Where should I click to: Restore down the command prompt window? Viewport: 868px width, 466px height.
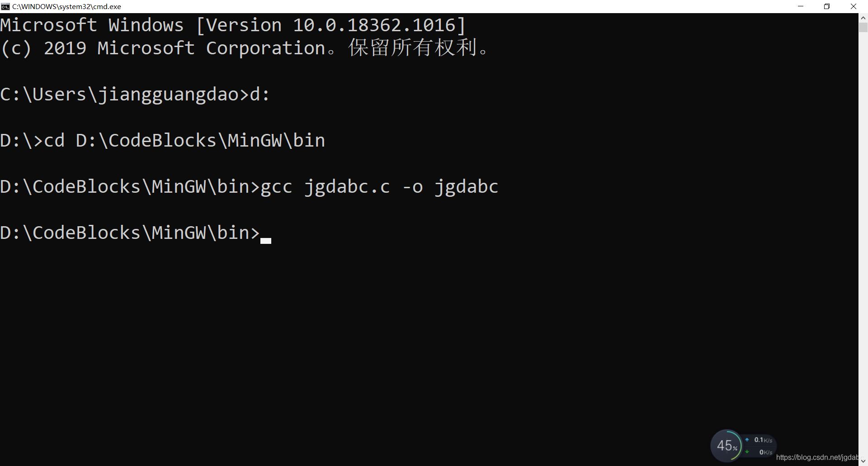tap(827, 6)
